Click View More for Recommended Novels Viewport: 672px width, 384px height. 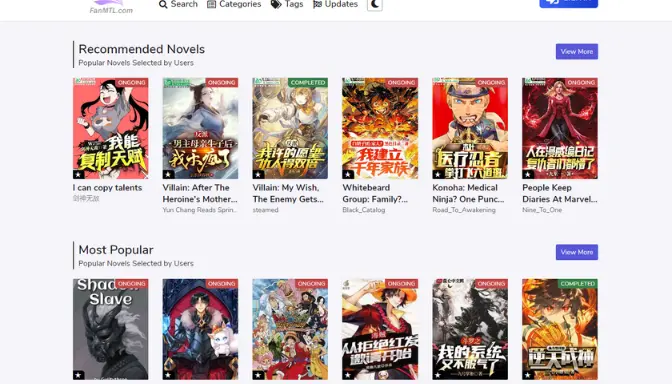point(577,51)
